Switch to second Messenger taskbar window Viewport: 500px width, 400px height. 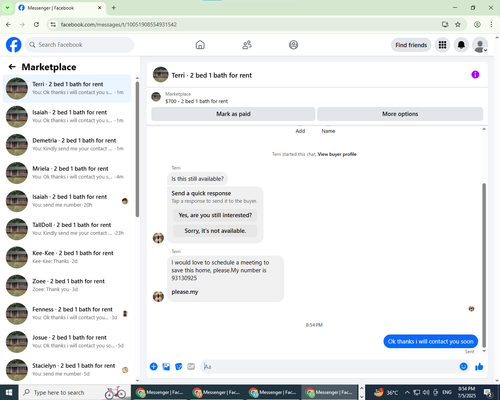coord(216,392)
